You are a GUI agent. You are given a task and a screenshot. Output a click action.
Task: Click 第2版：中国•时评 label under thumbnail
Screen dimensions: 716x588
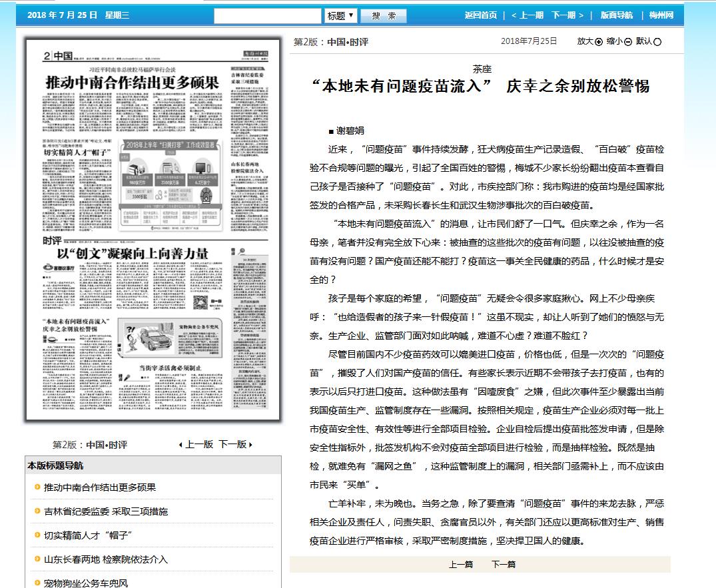pos(90,445)
